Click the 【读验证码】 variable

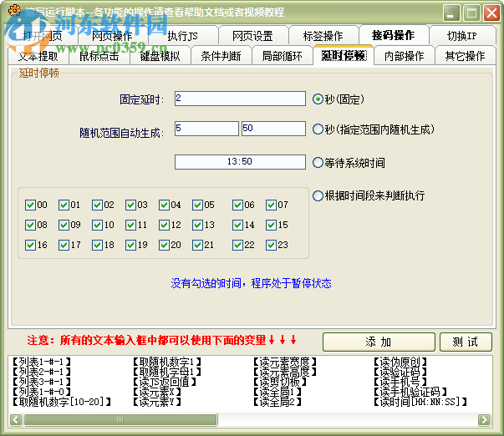(400, 372)
